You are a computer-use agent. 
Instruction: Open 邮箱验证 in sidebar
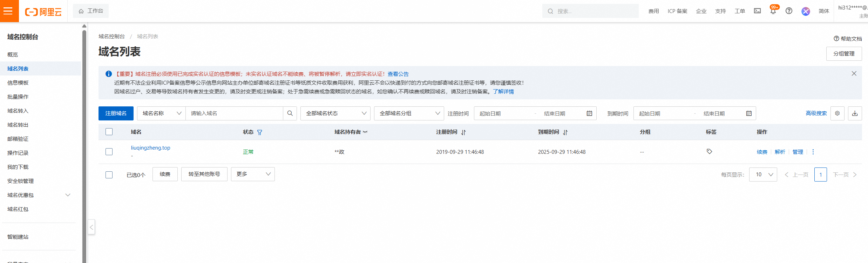[18, 139]
